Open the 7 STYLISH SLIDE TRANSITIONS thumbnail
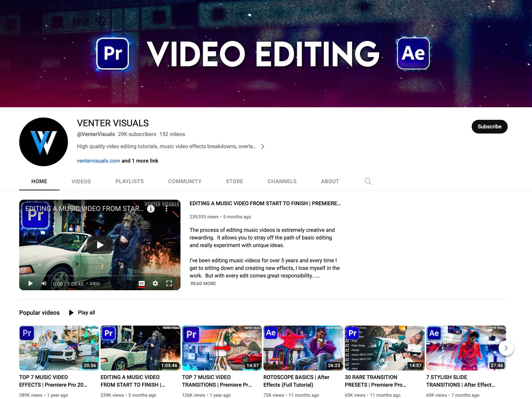This screenshot has width=532, height=399. pos(466,348)
